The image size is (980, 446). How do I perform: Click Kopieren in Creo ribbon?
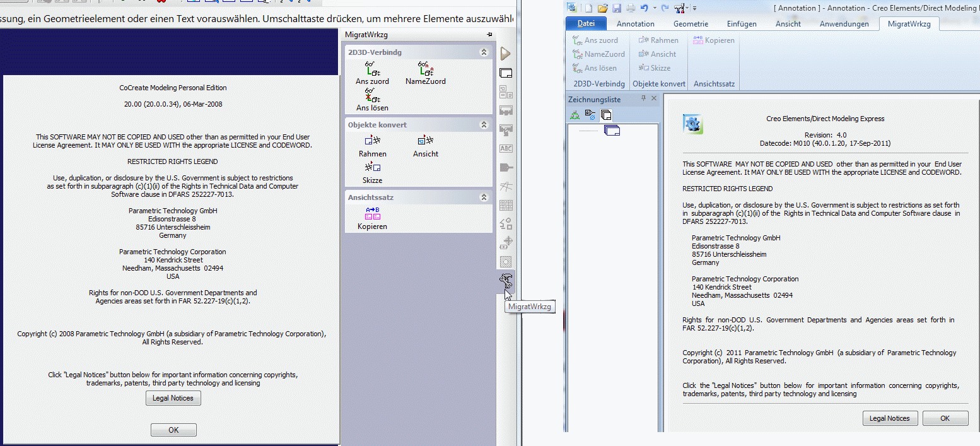point(714,40)
